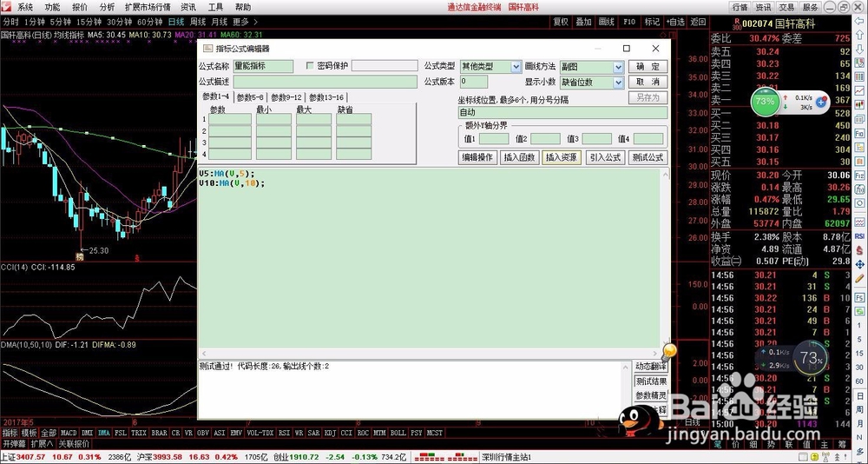The image size is (868, 464).
Task: Open the 系统 menu
Action: click(25, 7)
